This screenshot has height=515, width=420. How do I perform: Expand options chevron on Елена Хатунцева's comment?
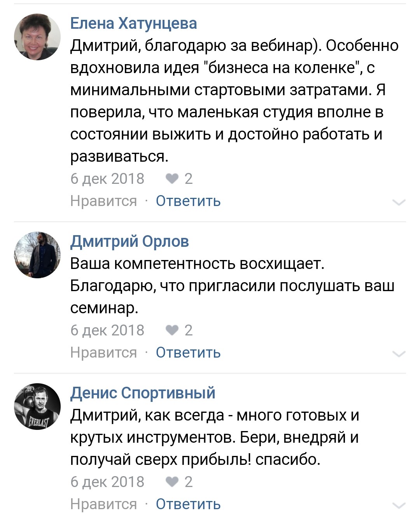click(x=399, y=202)
